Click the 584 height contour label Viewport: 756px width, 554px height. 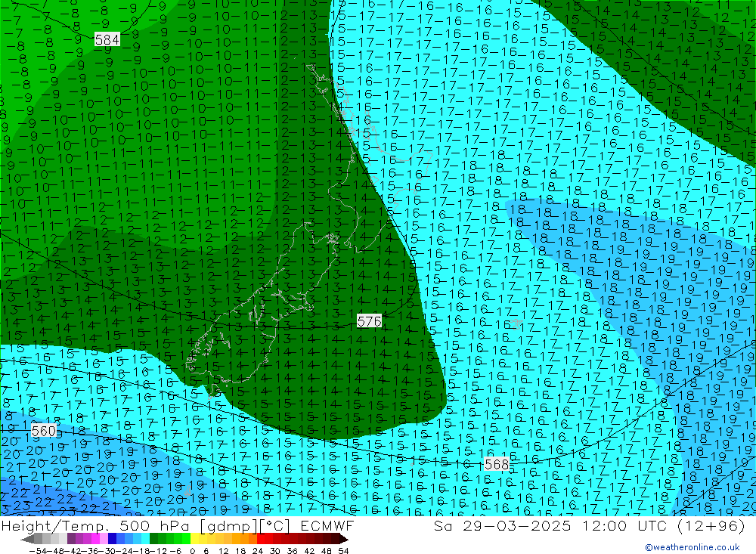[107, 39]
